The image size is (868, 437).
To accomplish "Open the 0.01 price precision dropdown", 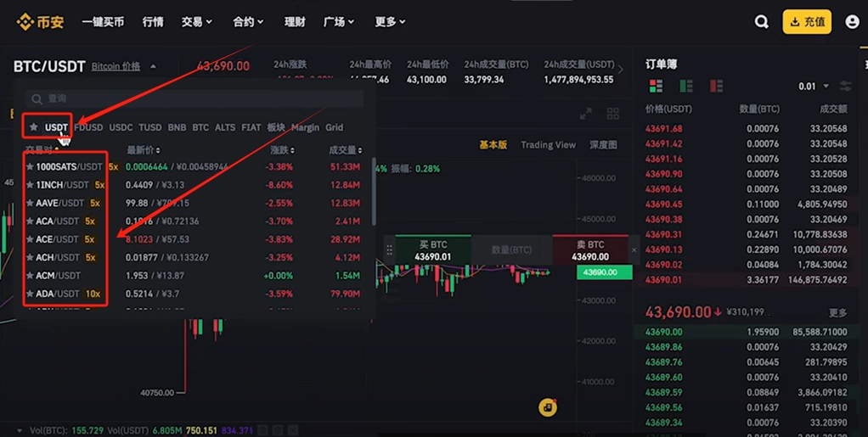I will pyautogui.click(x=813, y=87).
